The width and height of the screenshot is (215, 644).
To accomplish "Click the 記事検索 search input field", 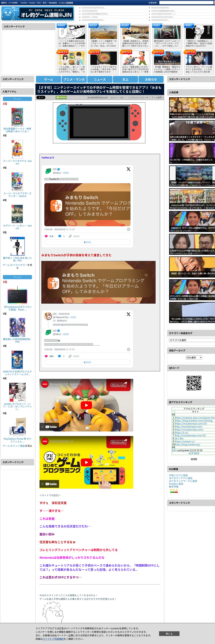I will (x=187, y=3).
